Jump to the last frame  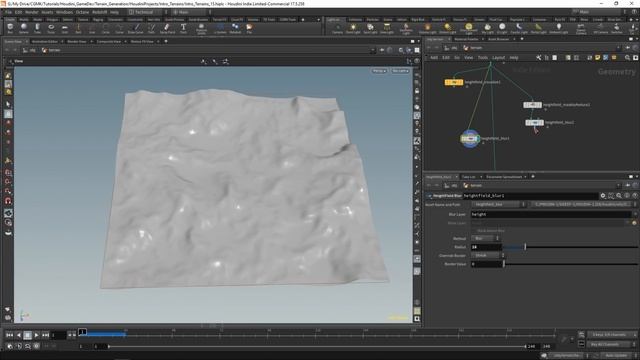coord(45,335)
